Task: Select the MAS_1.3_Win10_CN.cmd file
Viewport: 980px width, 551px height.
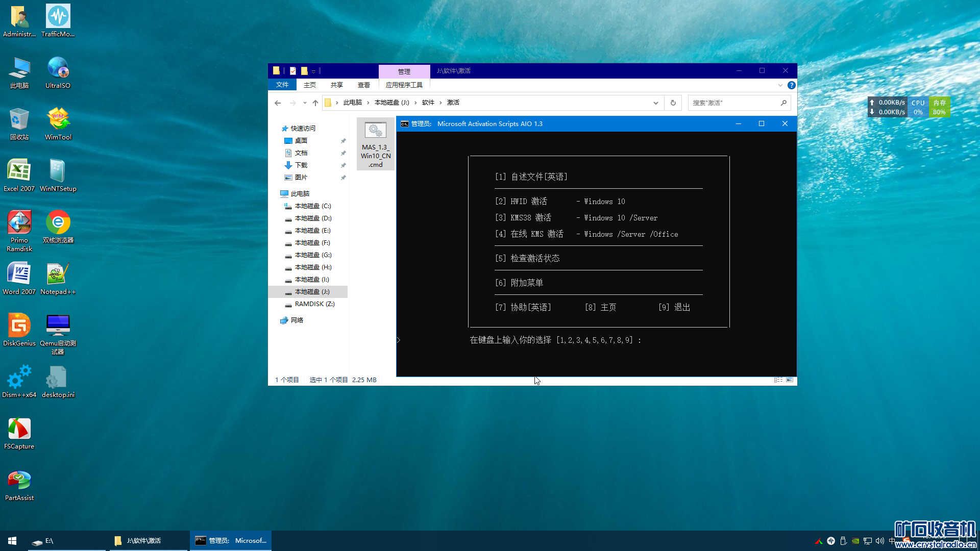Action: click(376, 144)
